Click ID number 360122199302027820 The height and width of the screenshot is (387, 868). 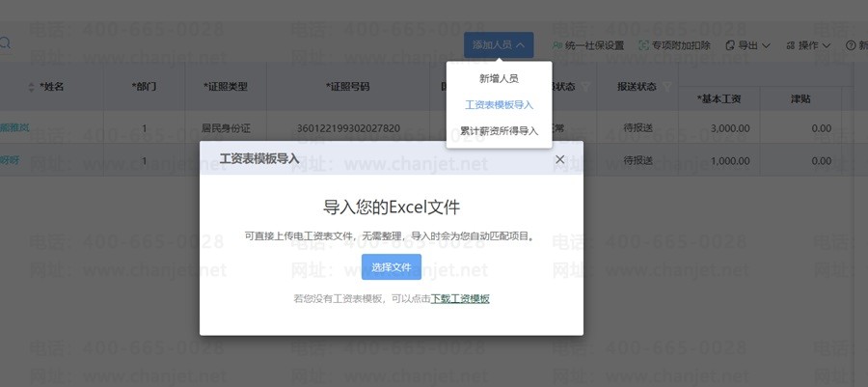[348, 128]
